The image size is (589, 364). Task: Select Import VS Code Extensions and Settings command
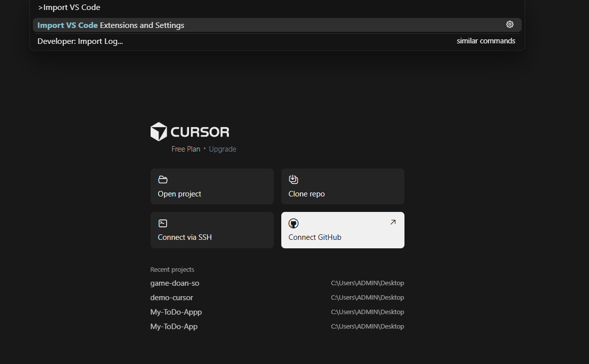tap(277, 25)
